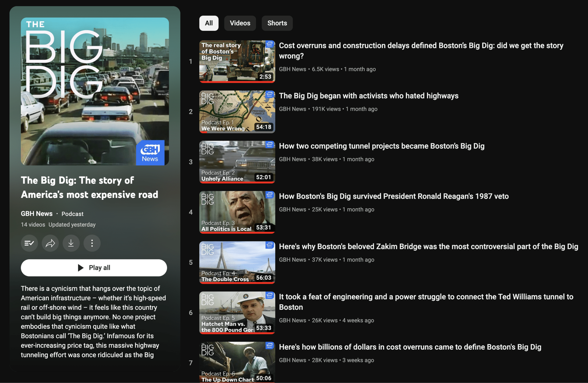Click the 'Double Cross' thumbnail red progress bar

237,283
